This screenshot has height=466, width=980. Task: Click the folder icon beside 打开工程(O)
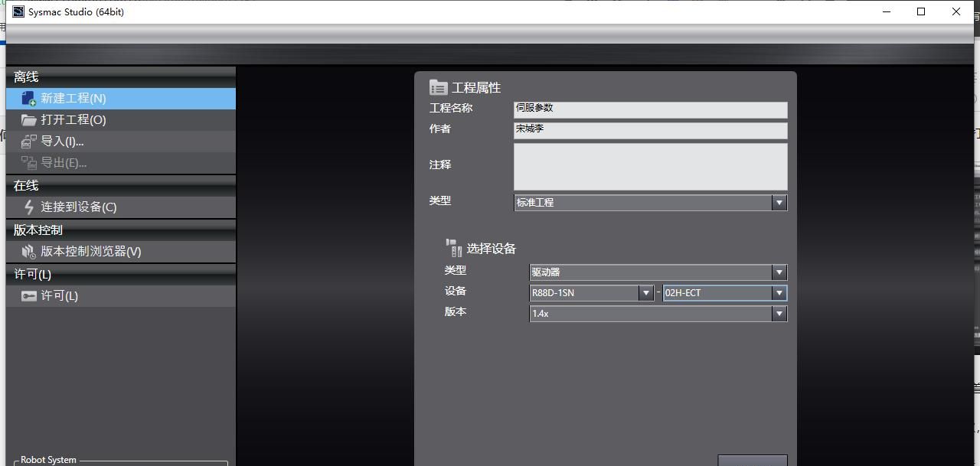pyautogui.click(x=28, y=119)
